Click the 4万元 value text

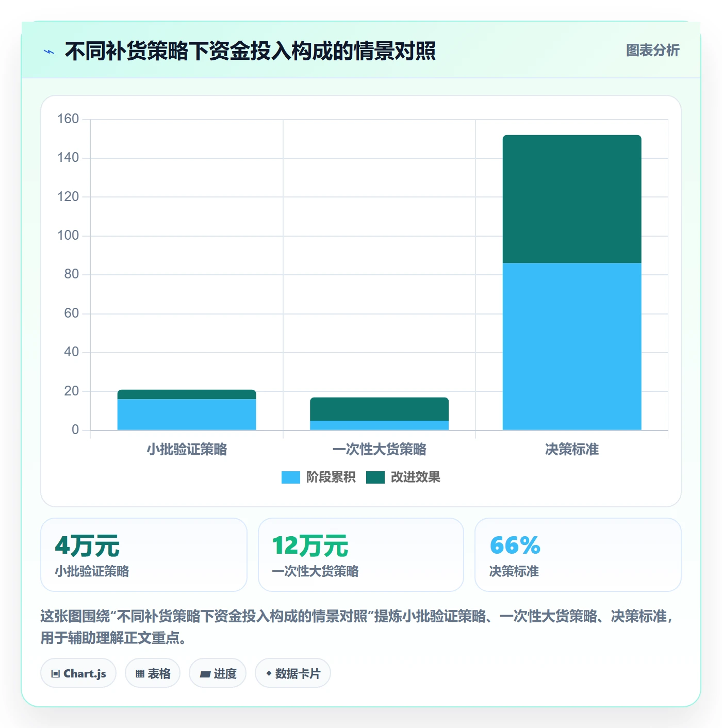tap(87, 545)
